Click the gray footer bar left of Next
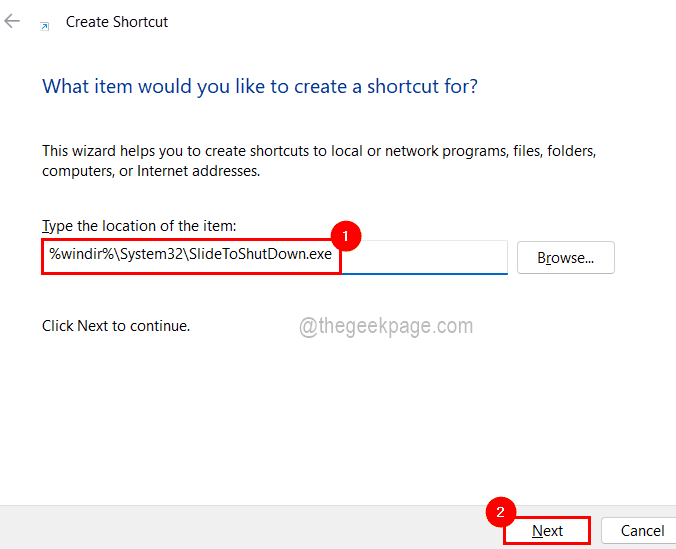The width and height of the screenshot is (676, 549). (240, 528)
